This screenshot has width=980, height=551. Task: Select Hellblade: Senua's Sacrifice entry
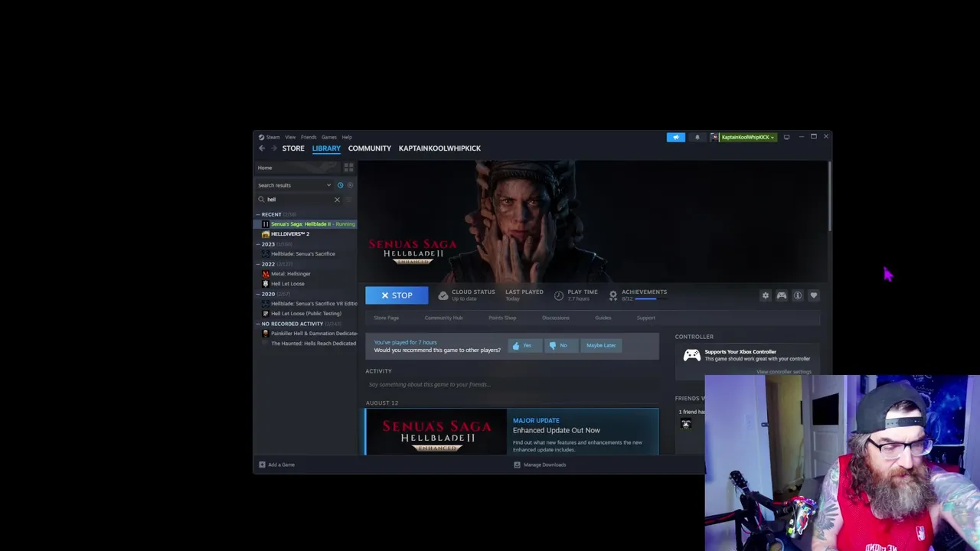(x=306, y=254)
